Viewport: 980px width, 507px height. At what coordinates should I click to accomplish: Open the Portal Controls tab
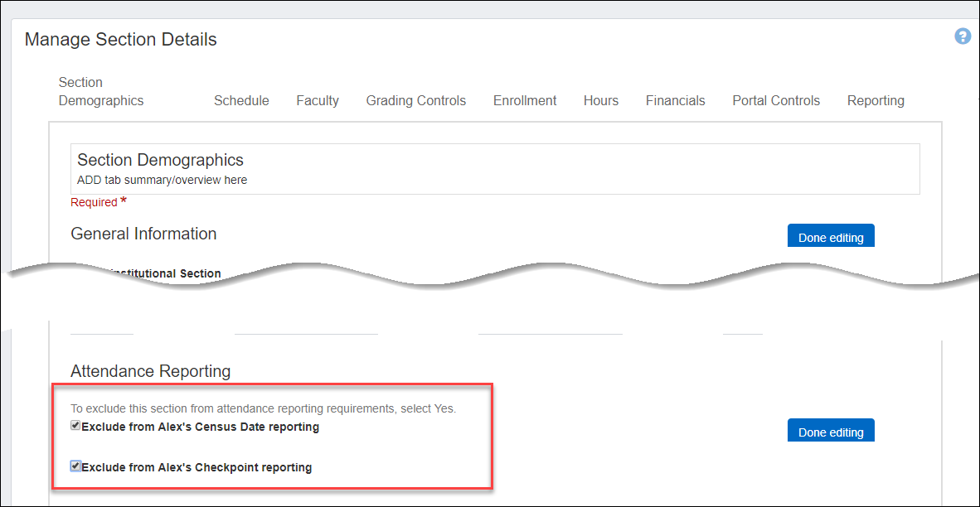coord(775,101)
